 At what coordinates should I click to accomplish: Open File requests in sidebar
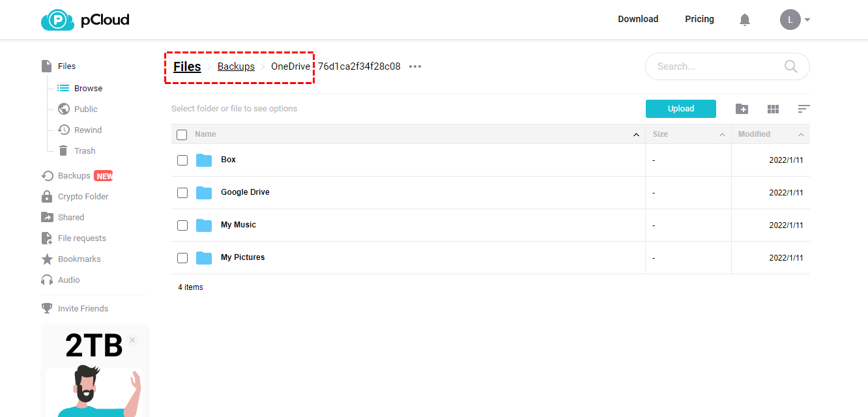tap(82, 238)
